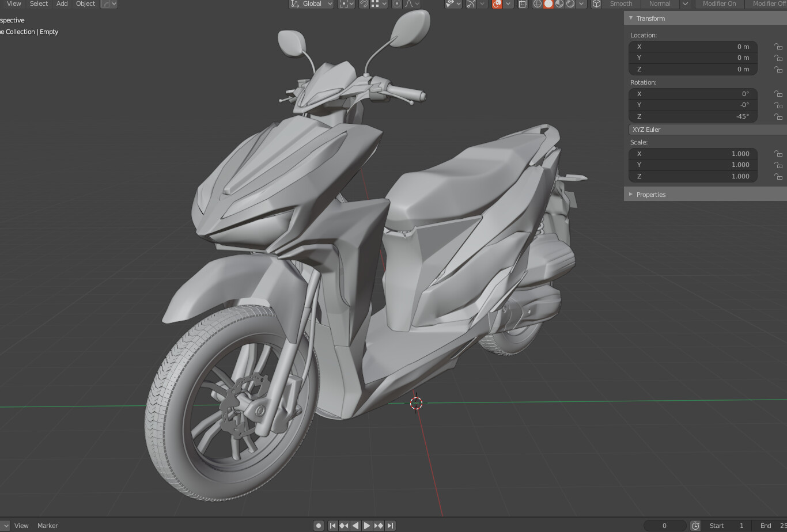
Task: Jump to previous keyframe
Action: [x=344, y=525]
